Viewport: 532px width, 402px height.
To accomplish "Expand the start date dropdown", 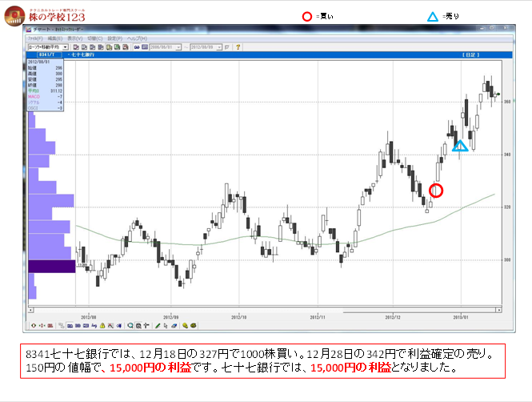I will [x=180, y=46].
